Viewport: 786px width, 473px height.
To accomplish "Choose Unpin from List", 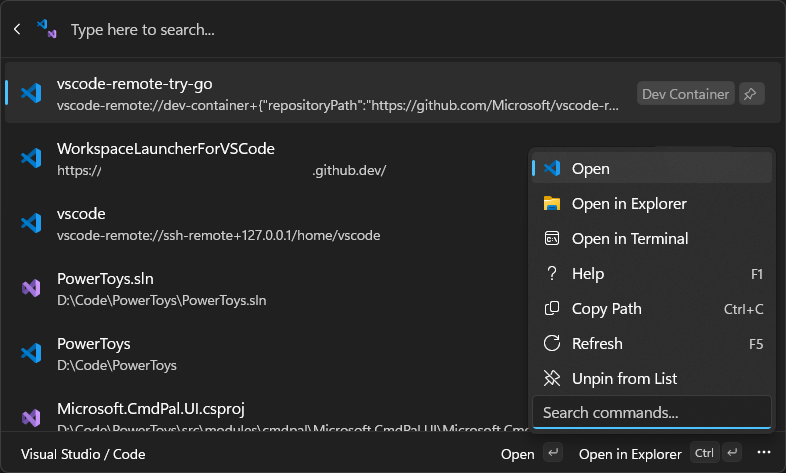I will [651, 378].
